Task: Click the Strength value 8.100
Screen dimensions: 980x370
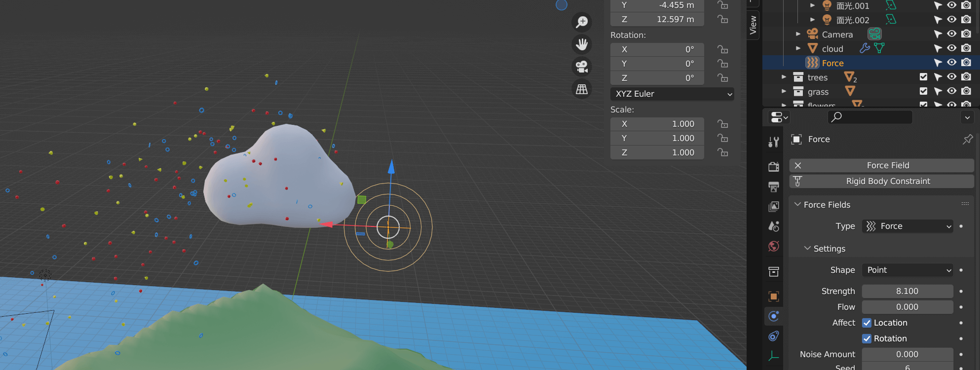Action: 907,291
